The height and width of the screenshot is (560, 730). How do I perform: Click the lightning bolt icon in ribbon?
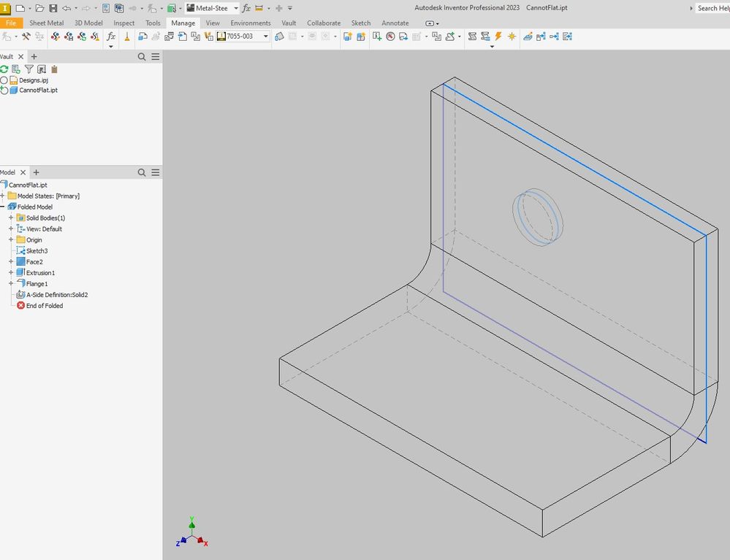[498, 37]
